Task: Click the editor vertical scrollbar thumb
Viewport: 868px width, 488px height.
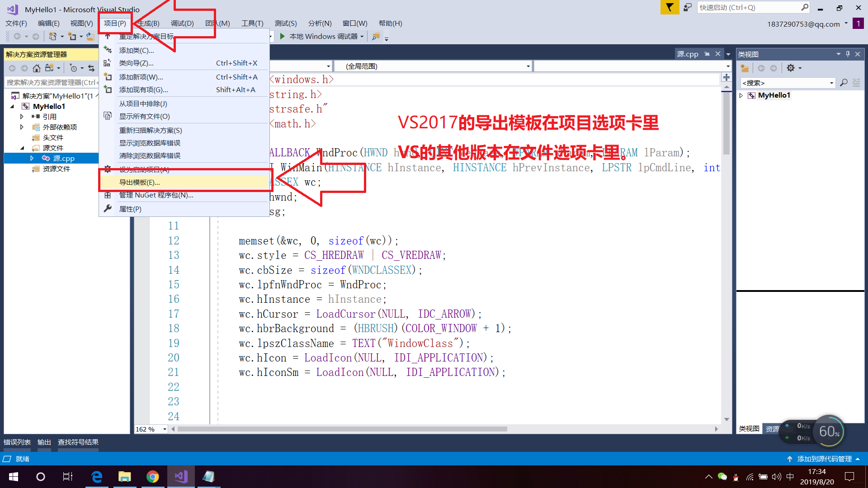Action: (x=726, y=123)
